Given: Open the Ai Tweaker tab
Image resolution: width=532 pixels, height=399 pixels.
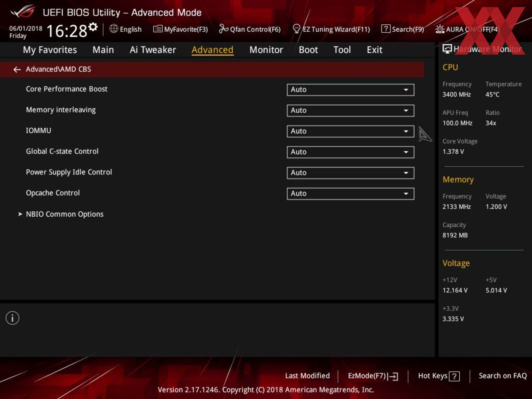Looking at the screenshot, I should 153,50.
